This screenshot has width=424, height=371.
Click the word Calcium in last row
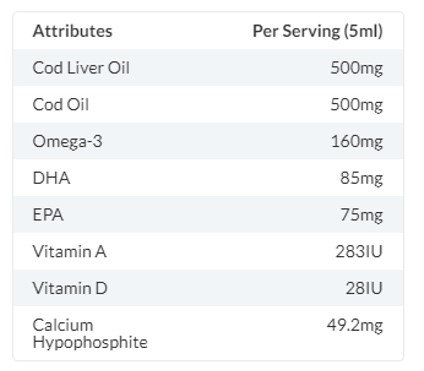click(63, 325)
